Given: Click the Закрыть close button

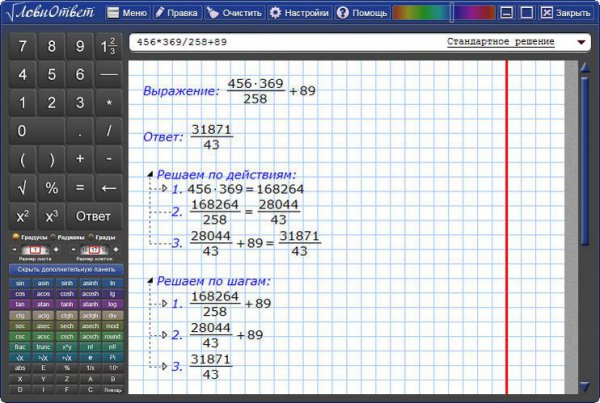Looking at the screenshot, I should coord(566,13).
